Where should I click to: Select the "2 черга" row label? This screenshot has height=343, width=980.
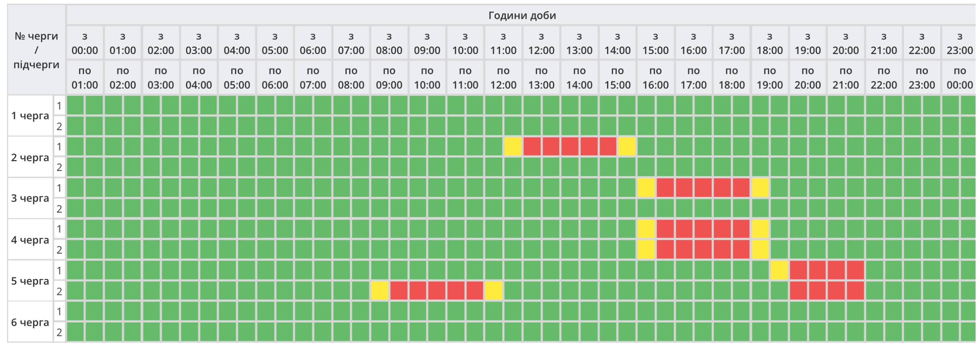30,157
